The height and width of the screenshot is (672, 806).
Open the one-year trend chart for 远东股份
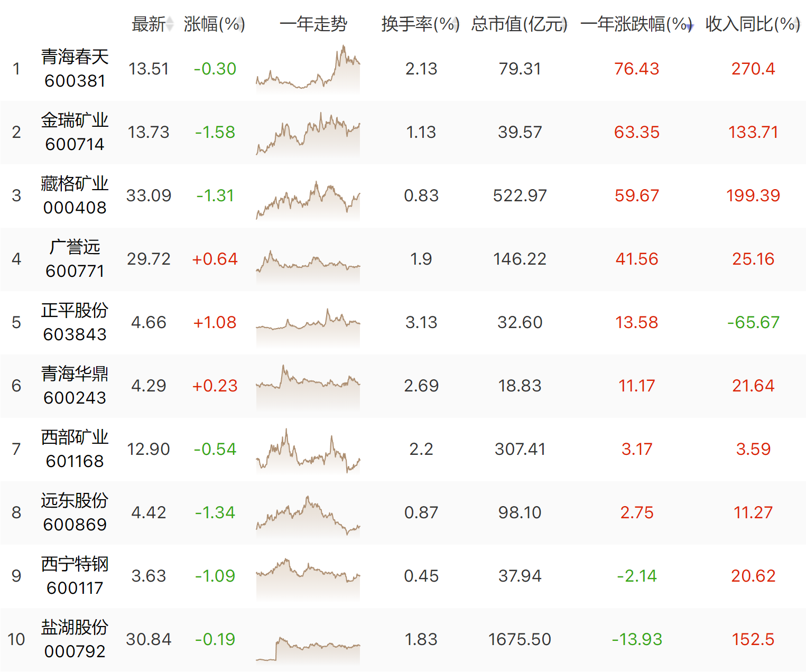(x=308, y=517)
